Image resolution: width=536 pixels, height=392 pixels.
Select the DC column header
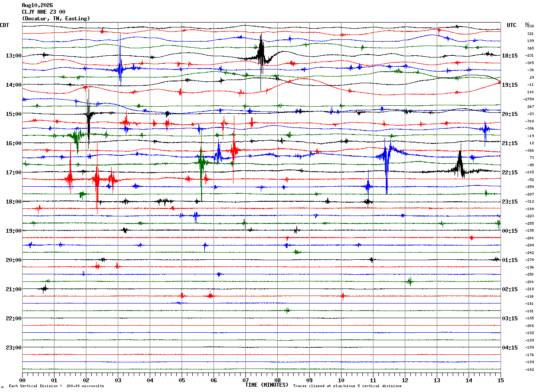[x=527, y=24]
